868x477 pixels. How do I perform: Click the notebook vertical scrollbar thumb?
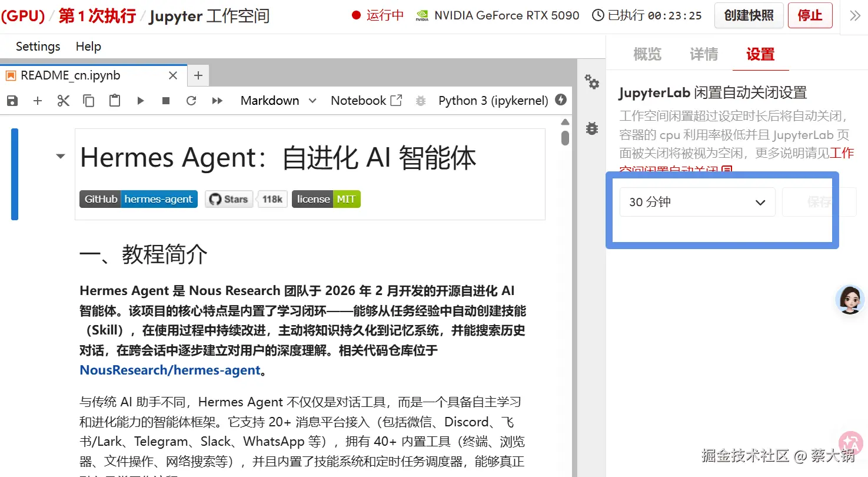[x=565, y=138]
